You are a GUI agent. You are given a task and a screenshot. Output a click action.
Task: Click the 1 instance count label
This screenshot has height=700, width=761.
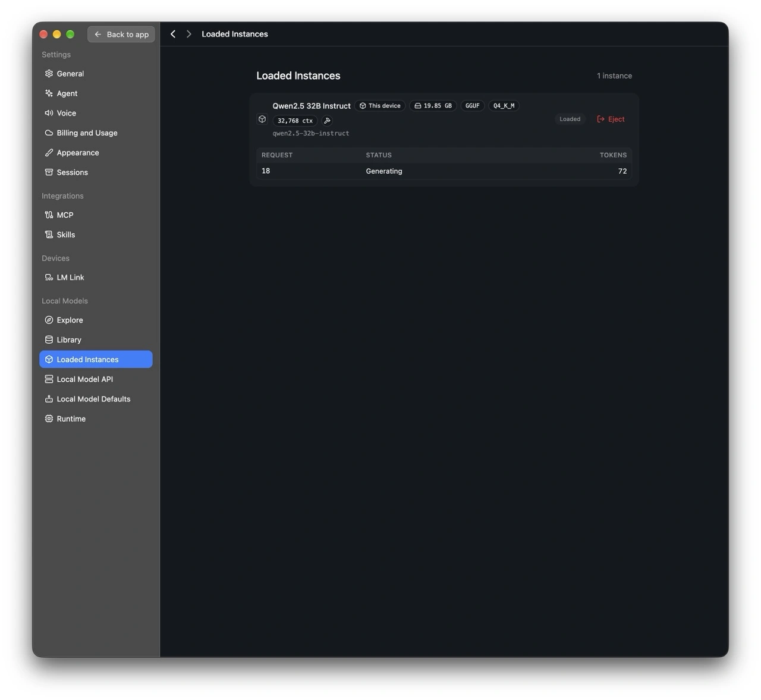[614, 76]
